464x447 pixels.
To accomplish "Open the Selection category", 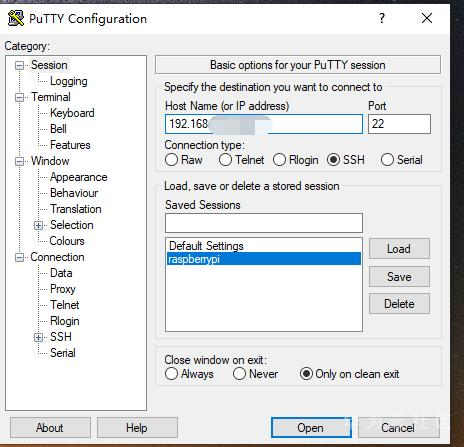I will coord(72,225).
